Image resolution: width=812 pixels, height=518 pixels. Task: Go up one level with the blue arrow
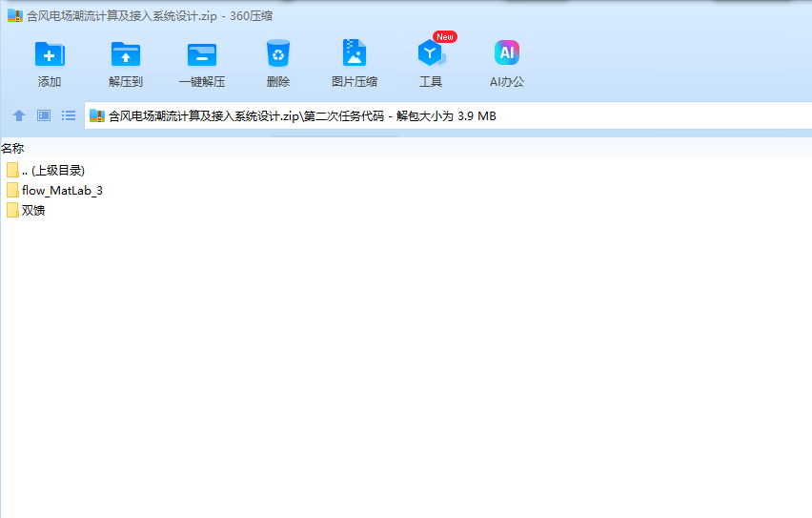[19, 115]
